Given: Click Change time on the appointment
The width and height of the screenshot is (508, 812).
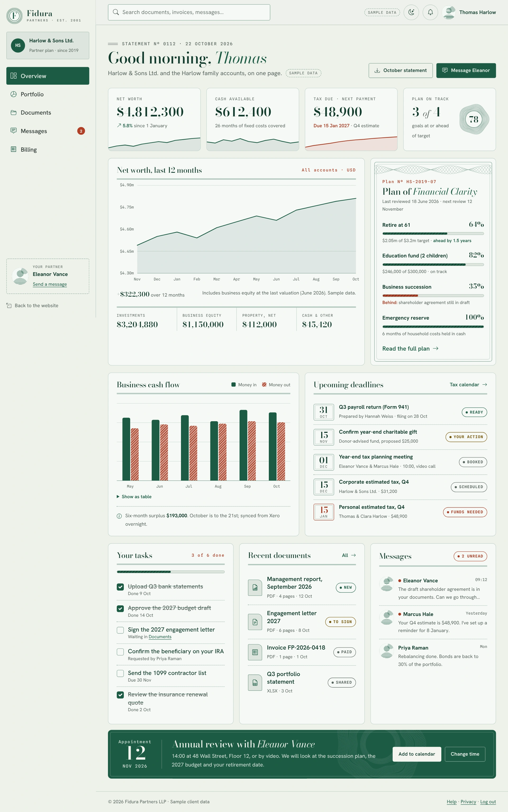Looking at the screenshot, I should click(465, 754).
